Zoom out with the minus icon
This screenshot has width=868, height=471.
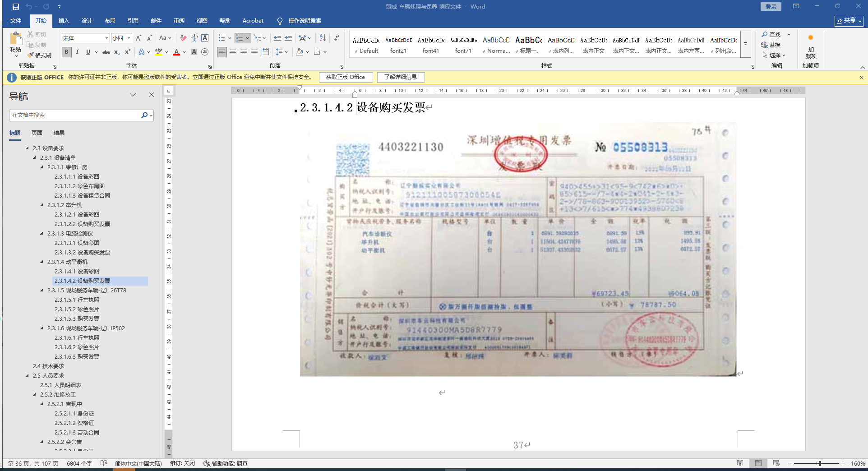pyautogui.click(x=790, y=463)
